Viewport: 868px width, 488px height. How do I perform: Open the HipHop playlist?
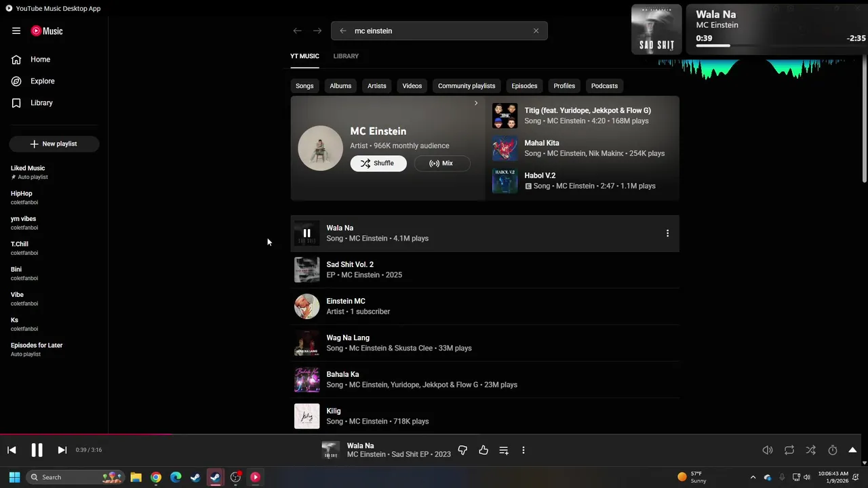54,198
